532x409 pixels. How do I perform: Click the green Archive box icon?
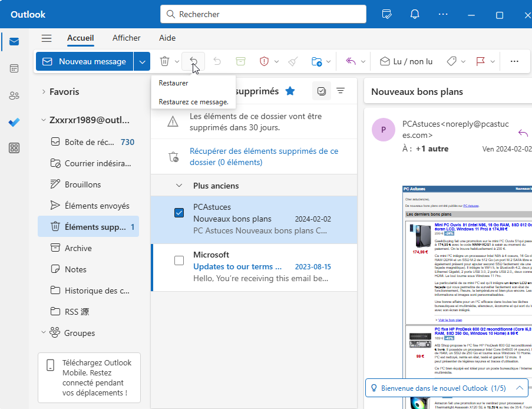coord(240,61)
